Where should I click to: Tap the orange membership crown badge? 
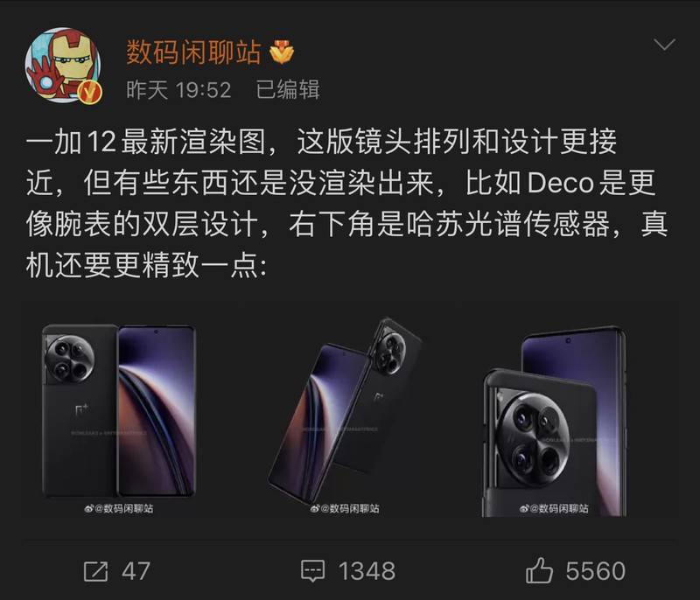[x=282, y=52]
